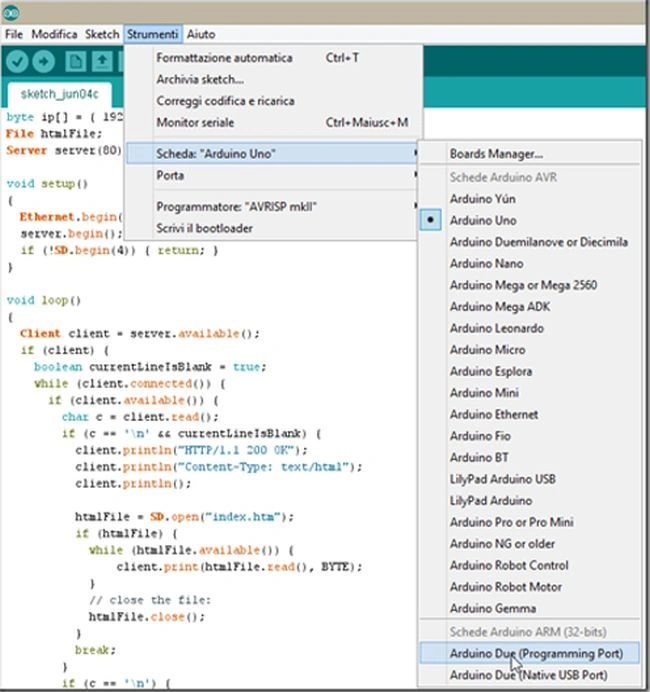The width and height of the screenshot is (650, 692).
Task: Click the "void loop()" code line
Action: click(x=44, y=301)
